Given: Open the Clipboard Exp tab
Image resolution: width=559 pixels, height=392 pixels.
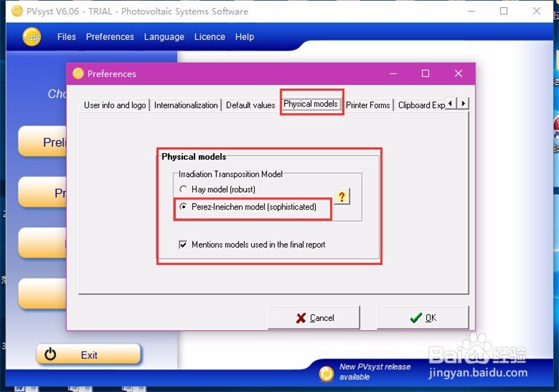Looking at the screenshot, I should 421,105.
